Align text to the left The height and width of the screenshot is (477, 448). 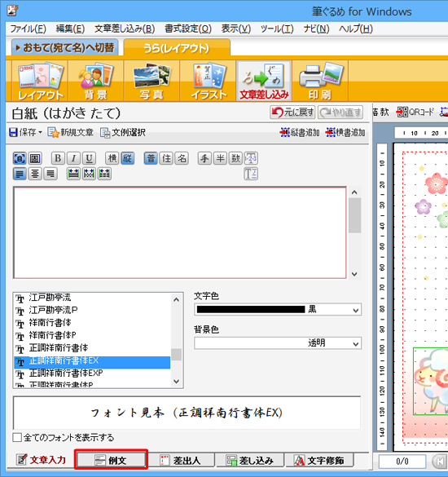pos(20,174)
